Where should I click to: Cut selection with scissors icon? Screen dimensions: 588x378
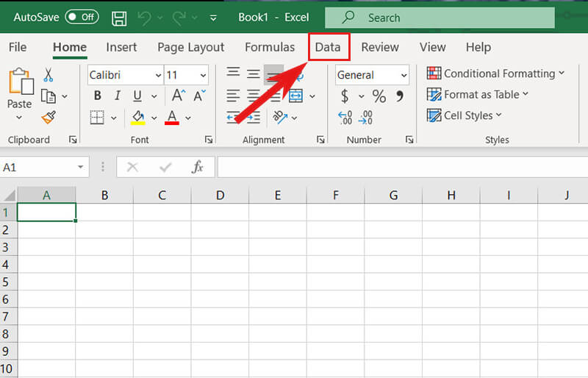tap(48, 75)
